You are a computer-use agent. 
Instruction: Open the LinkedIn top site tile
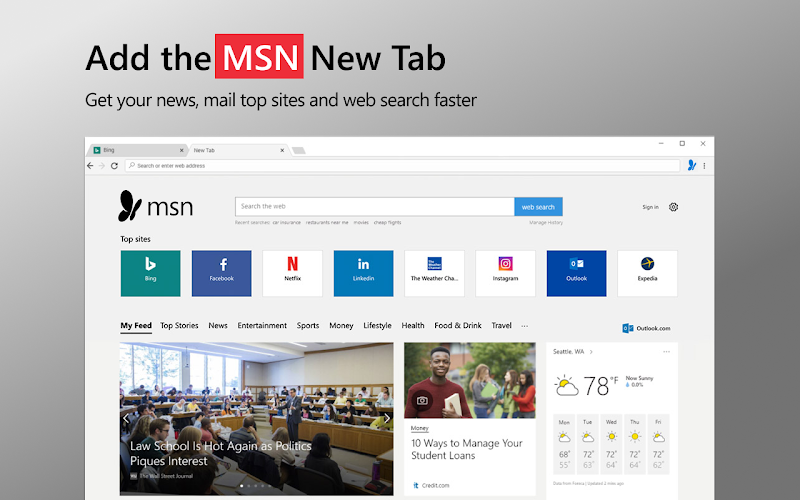pyautogui.click(x=363, y=273)
